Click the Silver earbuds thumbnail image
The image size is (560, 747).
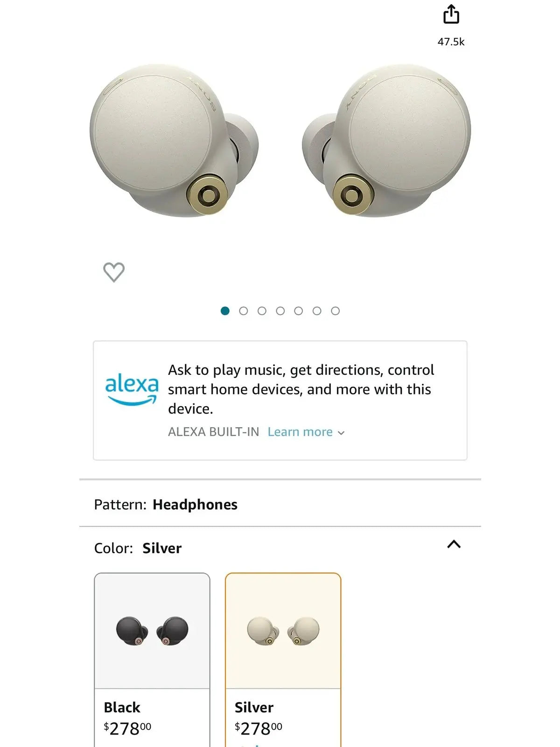click(x=283, y=631)
